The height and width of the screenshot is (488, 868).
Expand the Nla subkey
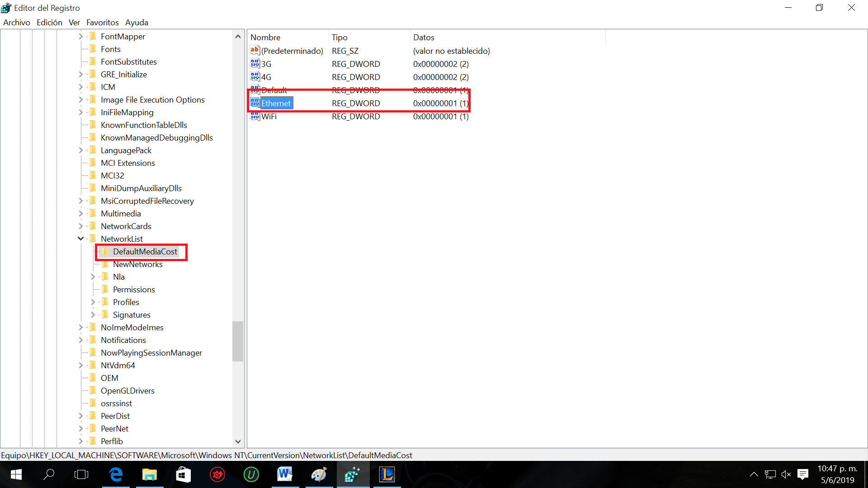coord(93,277)
